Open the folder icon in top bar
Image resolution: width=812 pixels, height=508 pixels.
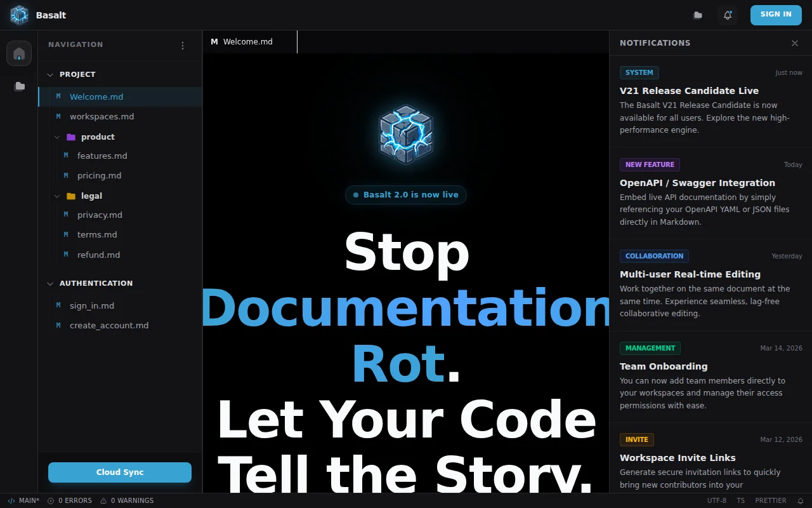(698, 15)
